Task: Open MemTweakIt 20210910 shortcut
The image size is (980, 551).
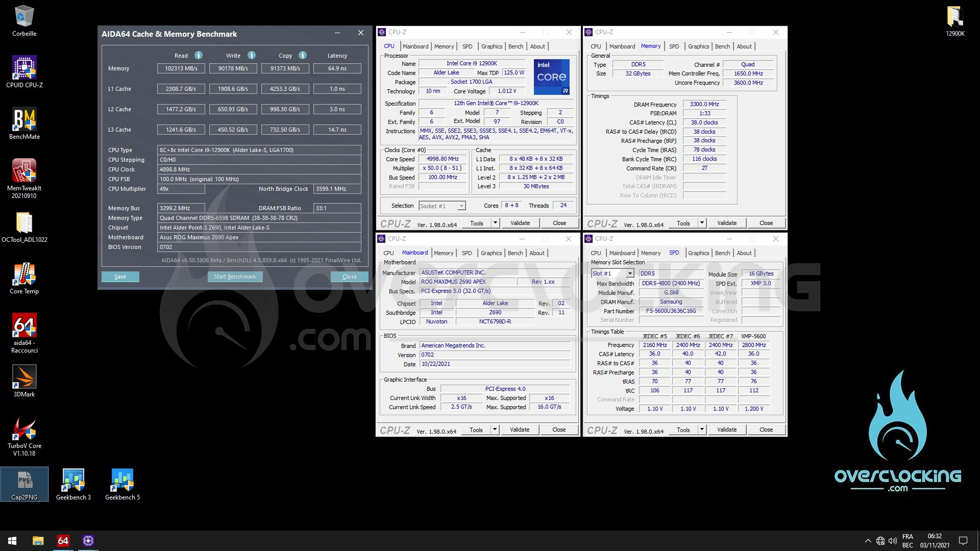Action: 24,178
